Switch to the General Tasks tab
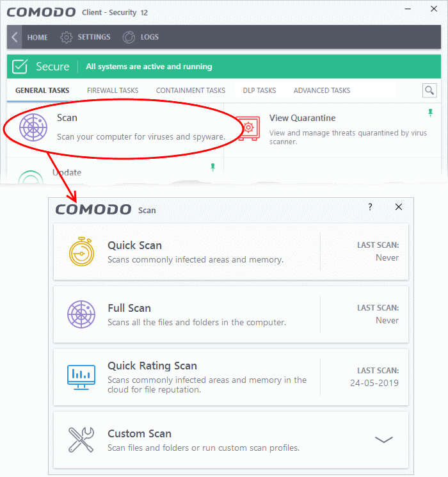The height and width of the screenshot is (477, 448). click(x=42, y=90)
